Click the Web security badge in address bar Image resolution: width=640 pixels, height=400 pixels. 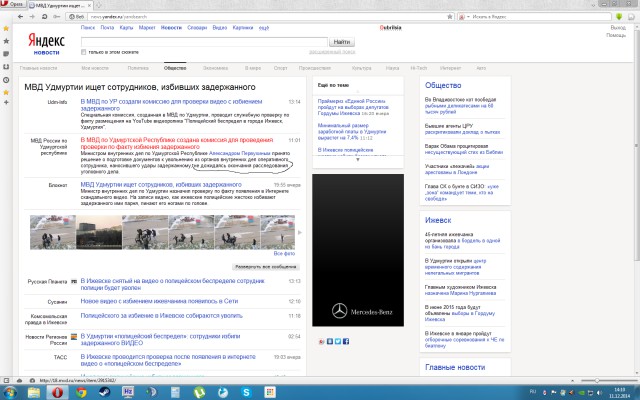[77, 17]
